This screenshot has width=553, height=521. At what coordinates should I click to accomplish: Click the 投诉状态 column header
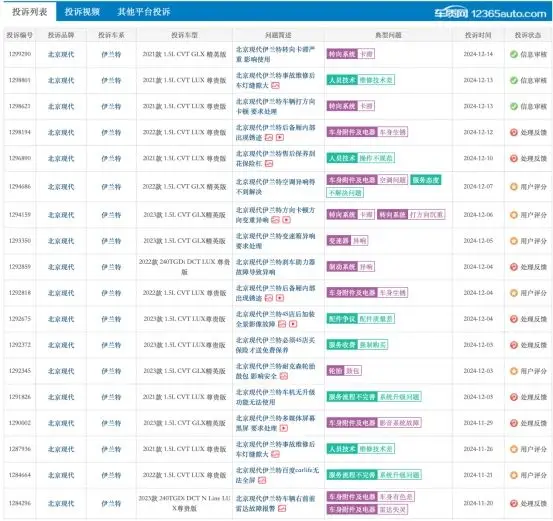coord(528,35)
